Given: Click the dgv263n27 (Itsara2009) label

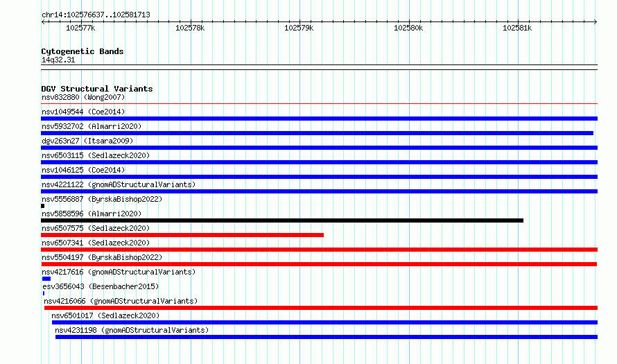Looking at the screenshot, I should (x=87, y=141).
